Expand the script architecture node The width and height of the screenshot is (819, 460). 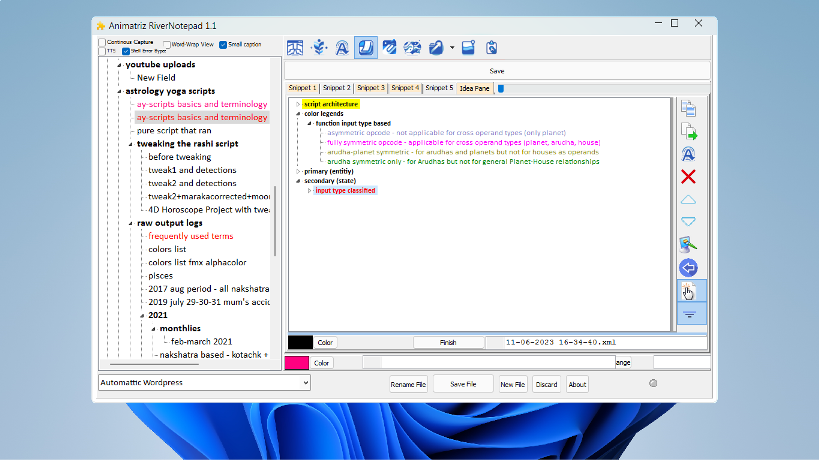298,104
